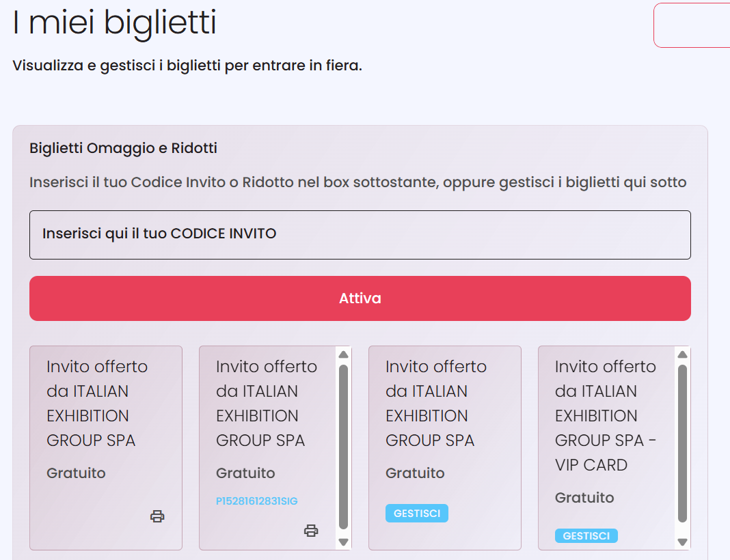Print the ticket with code P15281612831SIG

click(311, 530)
